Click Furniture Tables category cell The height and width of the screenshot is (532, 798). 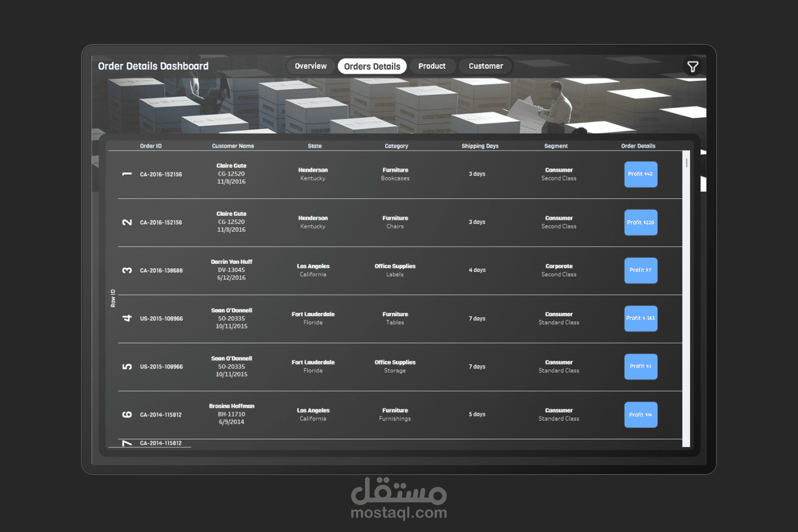click(x=395, y=318)
